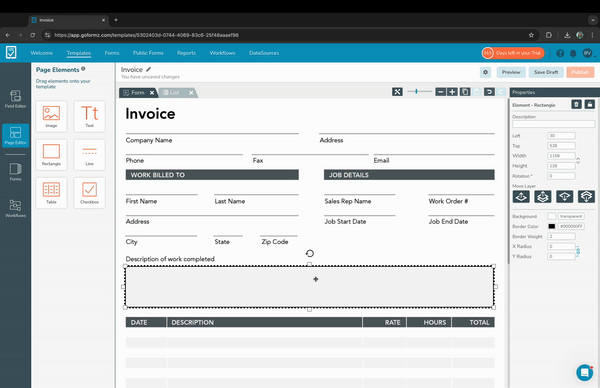Click the fit-to-screen expand icon
600x388 pixels.
pos(397,92)
